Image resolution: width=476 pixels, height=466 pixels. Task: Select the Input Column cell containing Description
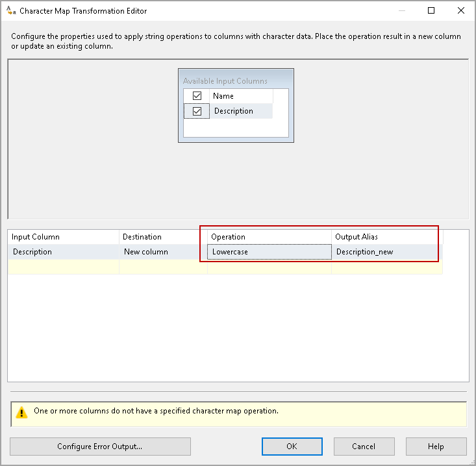pyautogui.click(x=63, y=252)
